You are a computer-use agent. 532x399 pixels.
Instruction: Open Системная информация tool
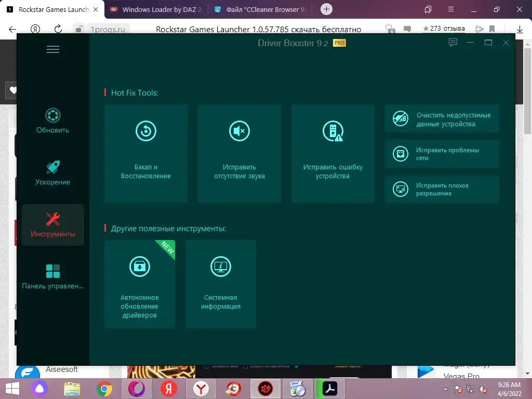pyautogui.click(x=220, y=284)
